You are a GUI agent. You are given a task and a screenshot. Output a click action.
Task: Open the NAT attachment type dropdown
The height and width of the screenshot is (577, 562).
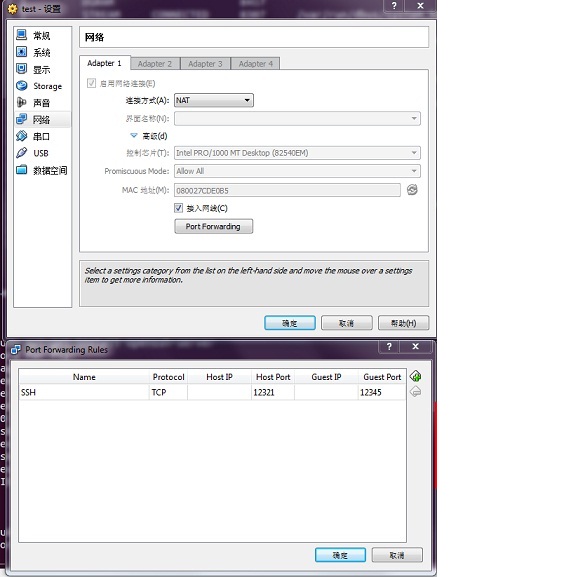(214, 100)
